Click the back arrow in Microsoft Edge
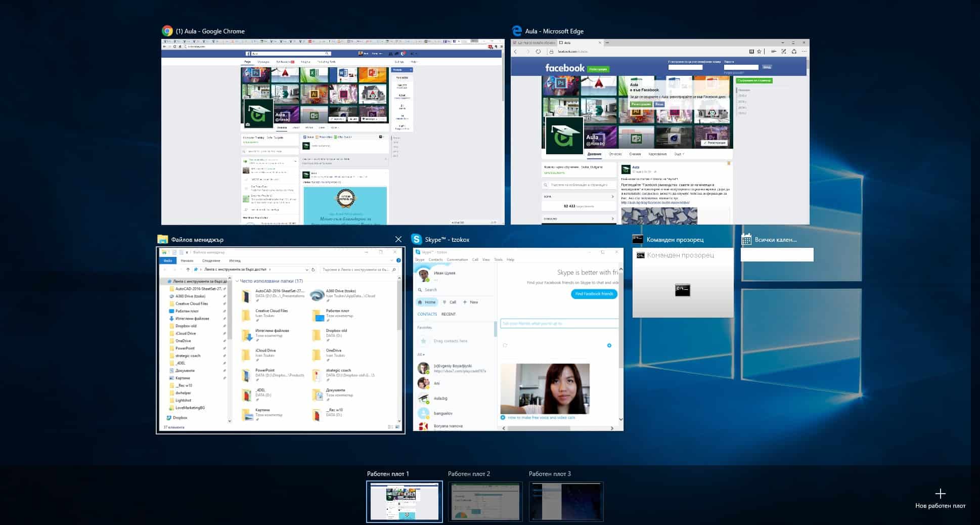Screen dimensions: 980x525 [x=516, y=51]
